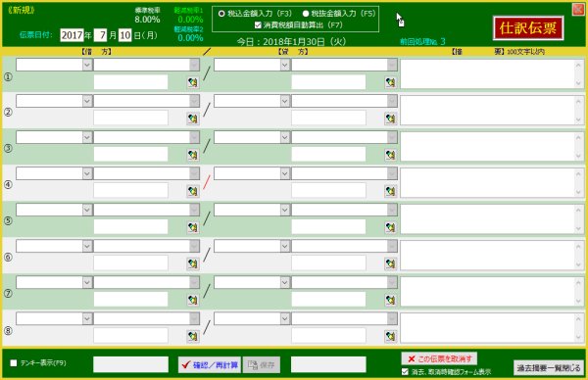Click この伝票を取消す button
The height and width of the screenshot is (380, 588).
(x=439, y=358)
